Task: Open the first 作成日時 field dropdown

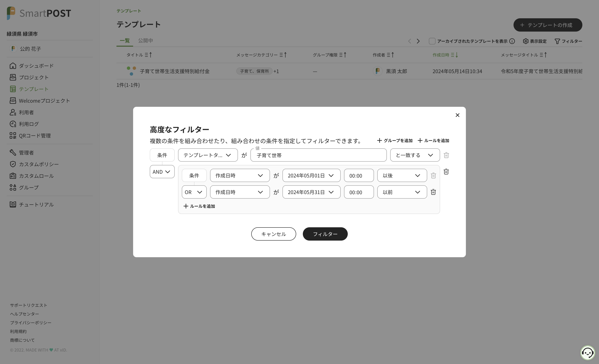Action: [x=240, y=175]
